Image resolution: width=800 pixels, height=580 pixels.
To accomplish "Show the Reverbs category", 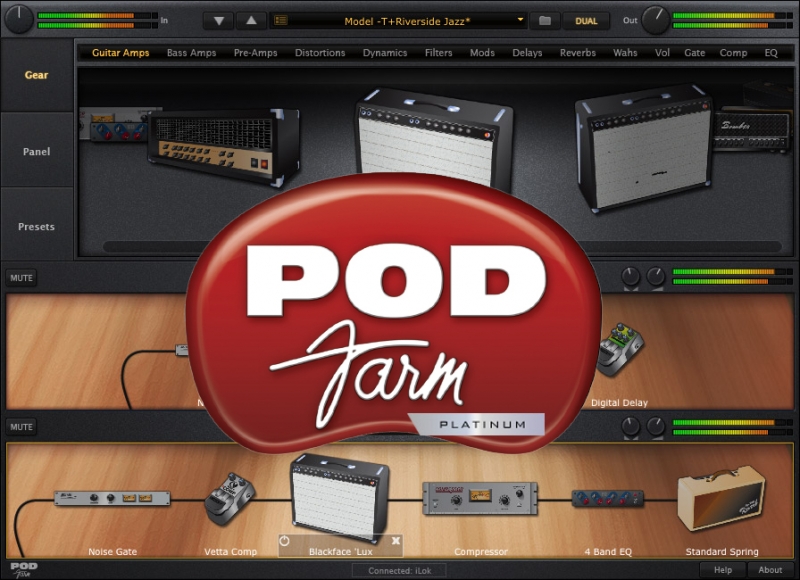I will (x=578, y=53).
